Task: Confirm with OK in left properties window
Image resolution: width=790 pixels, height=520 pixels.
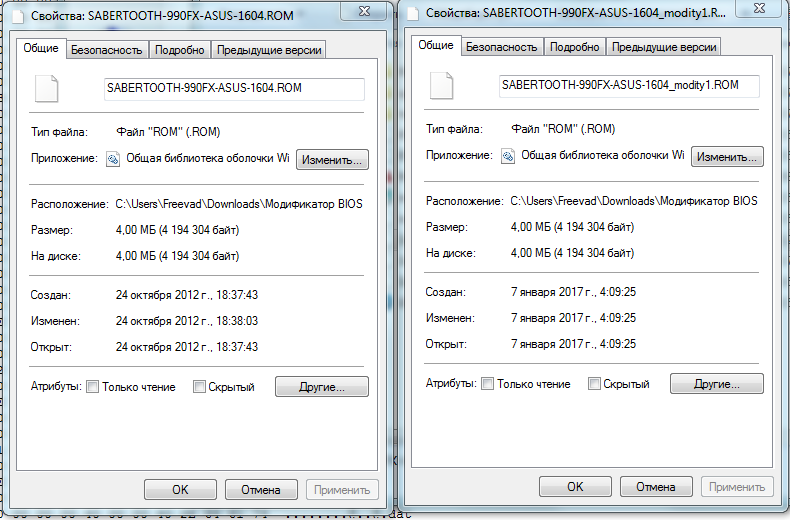Action: point(180,490)
